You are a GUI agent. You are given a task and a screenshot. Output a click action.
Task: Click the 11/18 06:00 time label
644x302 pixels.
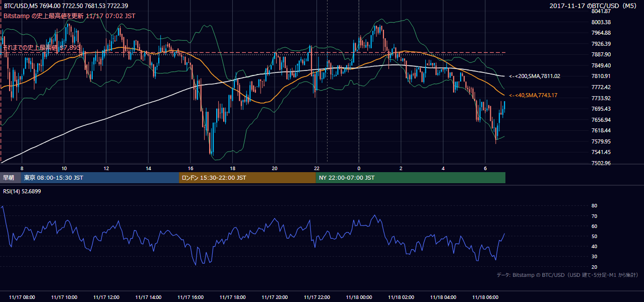(x=485, y=297)
